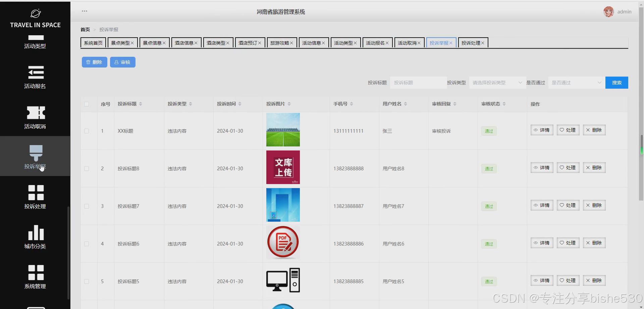Click the Travel in Space planet logo
Image resolution: width=644 pixels, height=309 pixels.
[36, 13]
